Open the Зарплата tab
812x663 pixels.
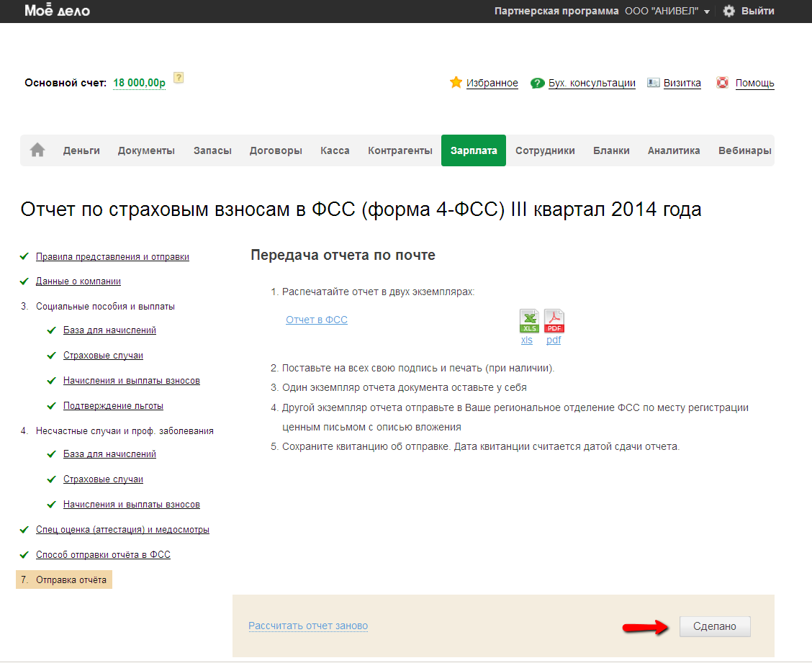coord(474,150)
